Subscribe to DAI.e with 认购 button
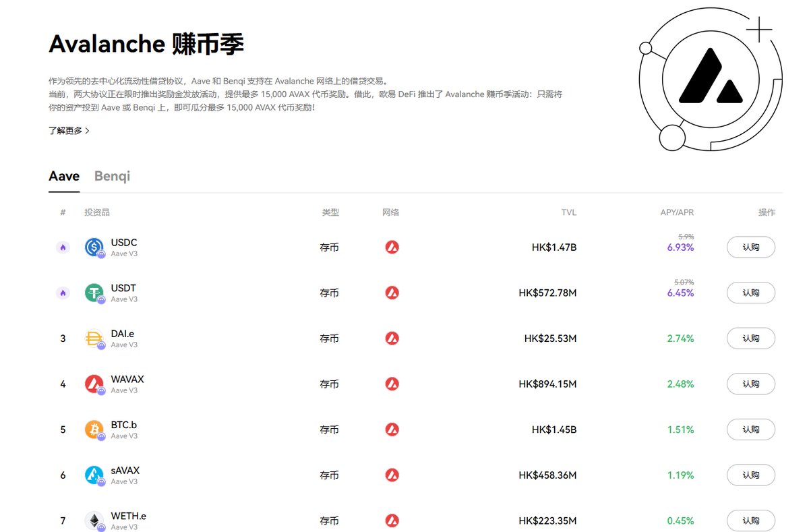Image resolution: width=809 pixels, height=532 pixels. pos(751,338)
